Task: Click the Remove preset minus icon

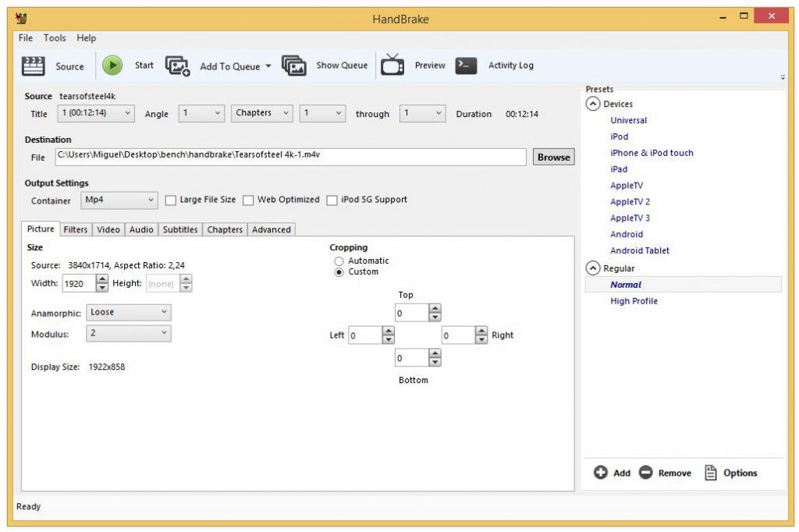Action: tap(645, 473)
